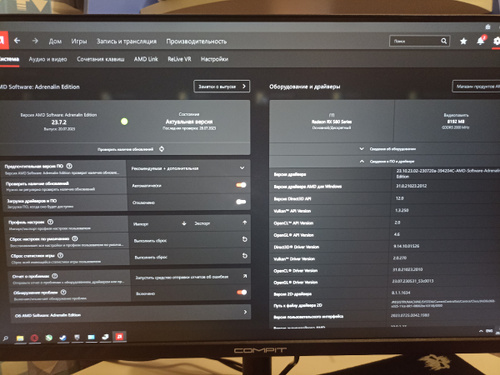Open the notifications bell icon
Screen dimensions: 500x375
[480, 41]
